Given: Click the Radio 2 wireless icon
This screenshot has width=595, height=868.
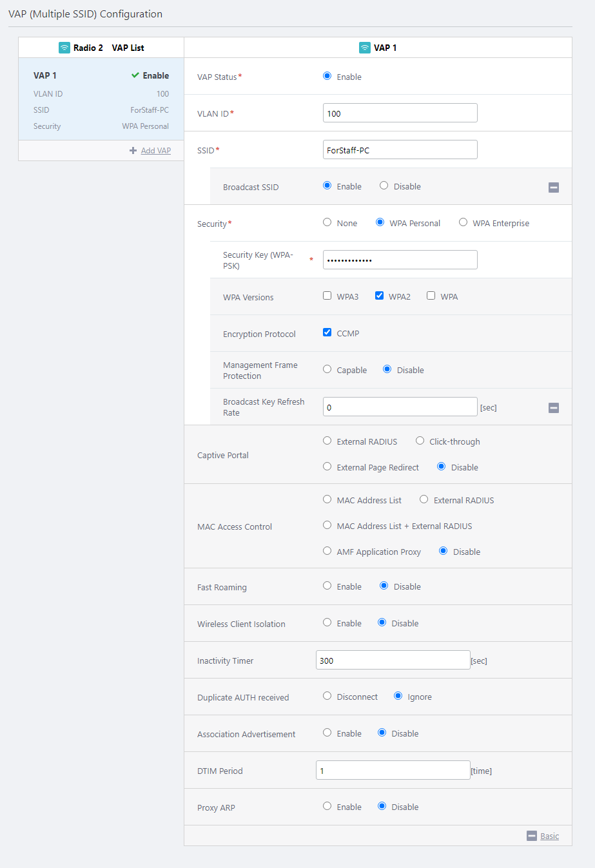Looking at the screenshot, I should click(x=64, y=48).
